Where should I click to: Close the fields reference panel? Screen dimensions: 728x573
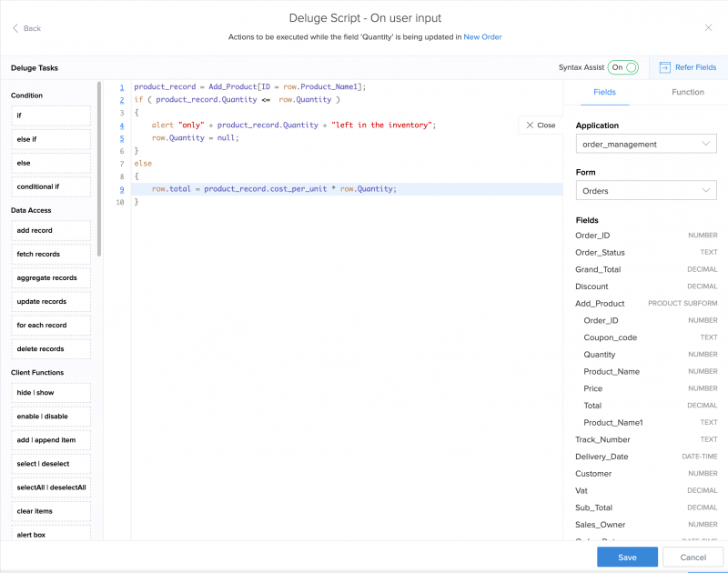point(541,126)
